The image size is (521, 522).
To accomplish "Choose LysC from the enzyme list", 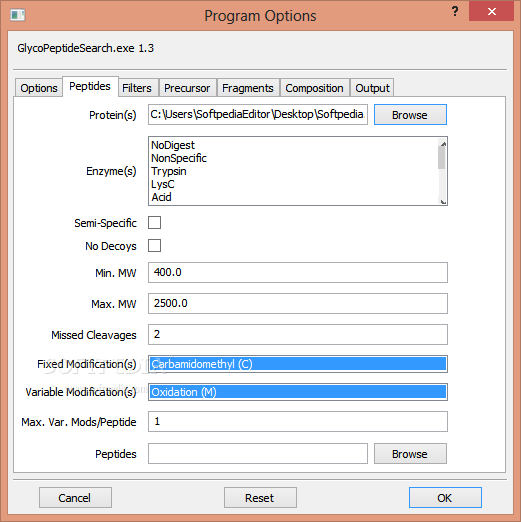I will coord(294,184).
